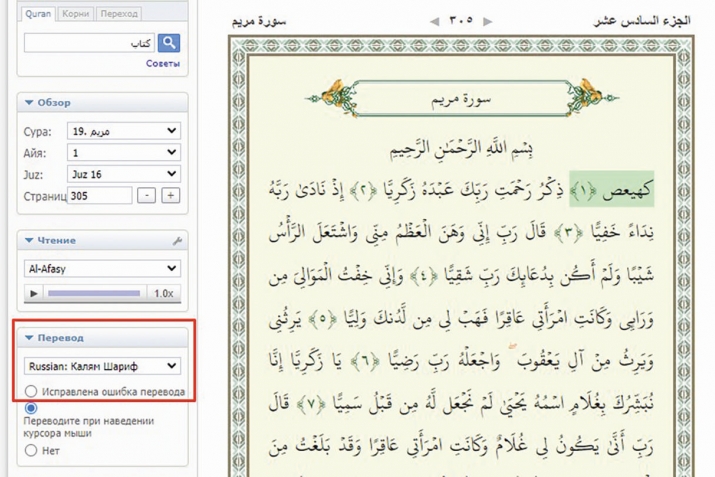The height and width of the screenshot is (477, 715).
Task: Open the Сура dropdown list
Action: [x=123, y=131]
